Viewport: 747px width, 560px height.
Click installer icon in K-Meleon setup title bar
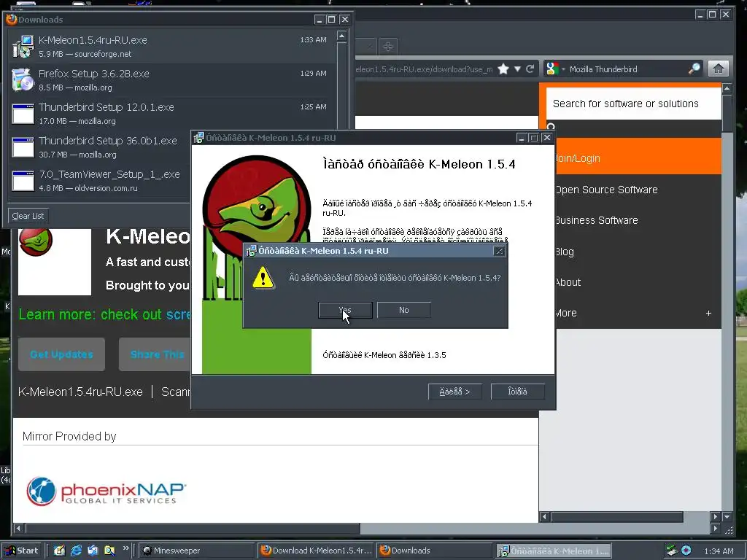pos(199,138)
